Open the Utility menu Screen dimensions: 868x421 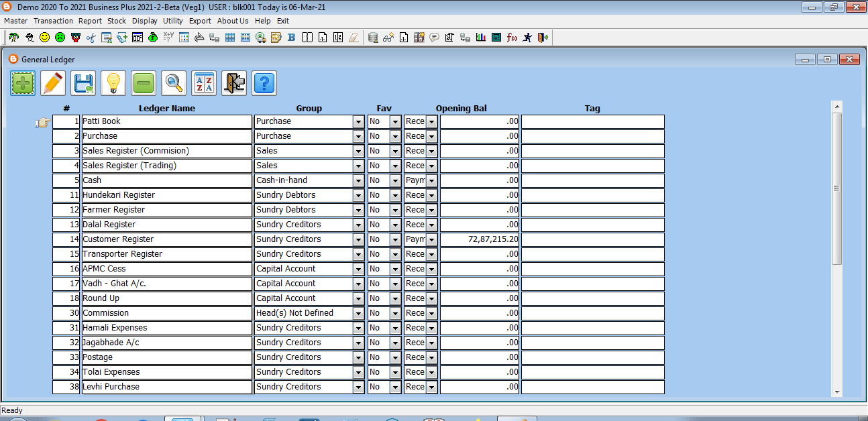click(172, 21)
